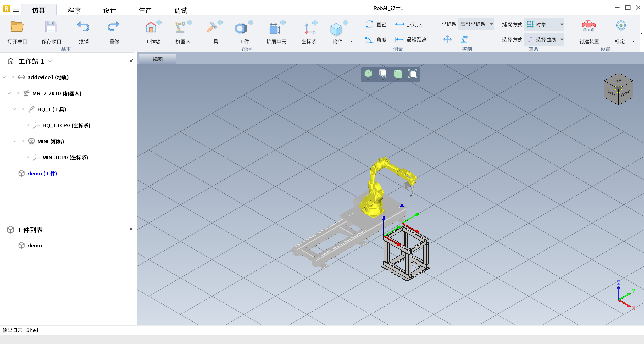
Task: Toggle fit-to-view frame icon in viewport
Action: (413, 74)
